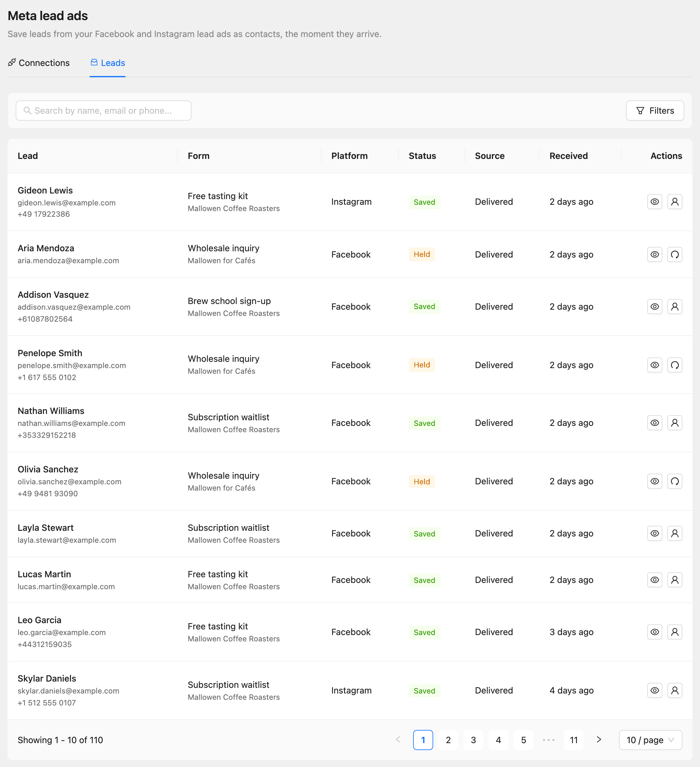The width and height of the screenshot is (700, 767).
Task: Open the Filters button
Action: 655,111
